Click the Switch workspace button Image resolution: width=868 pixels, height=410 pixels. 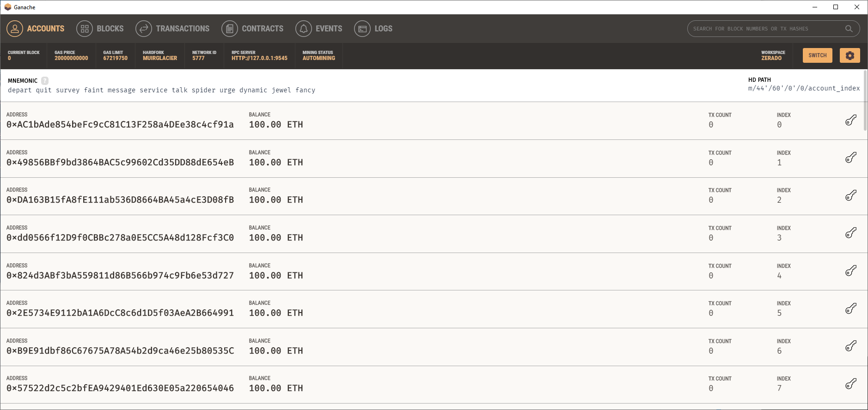point(817,55)
